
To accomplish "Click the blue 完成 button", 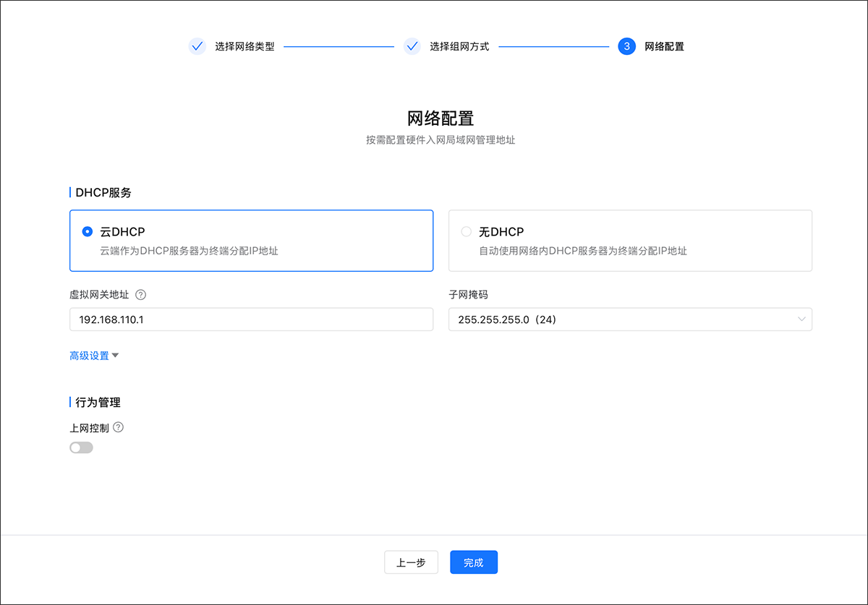I will click(x=474, y=562).
